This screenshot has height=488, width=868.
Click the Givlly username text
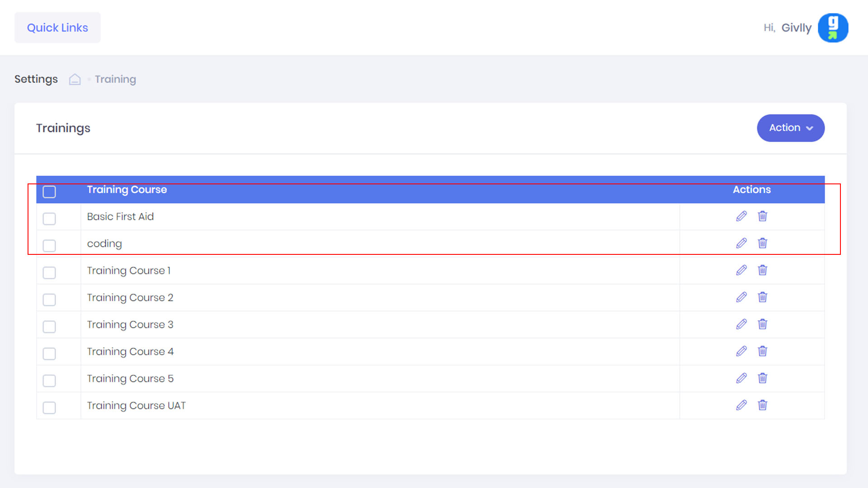[x=796, y=28]
